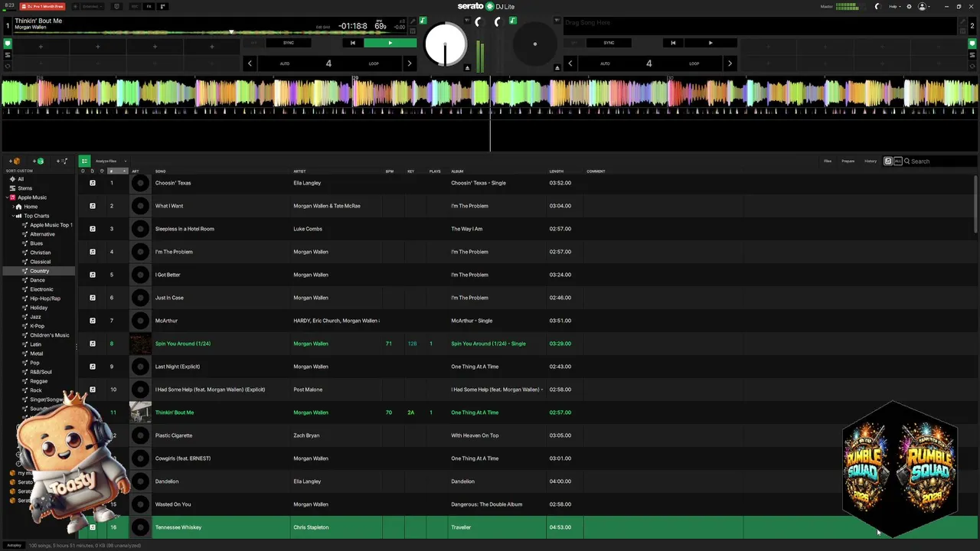Toggle the AUTO loop on deck 2
The image size is (980, 551).
[605, 64]
